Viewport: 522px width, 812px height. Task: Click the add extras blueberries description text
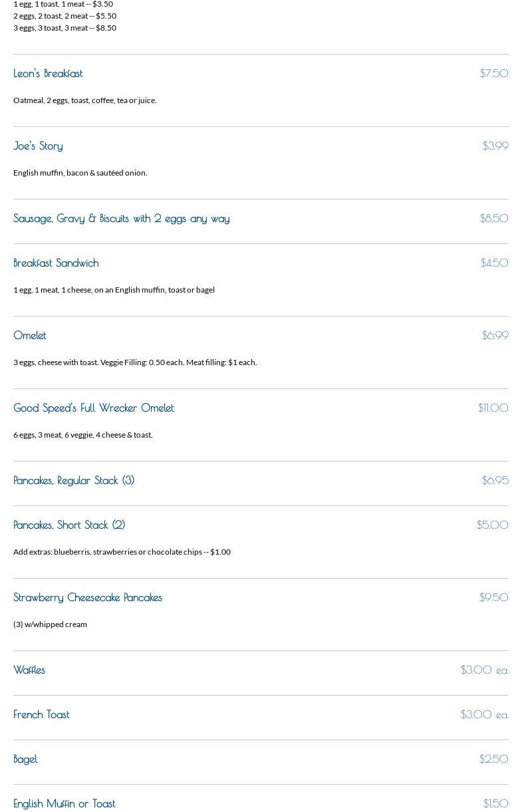coord(122,552)
